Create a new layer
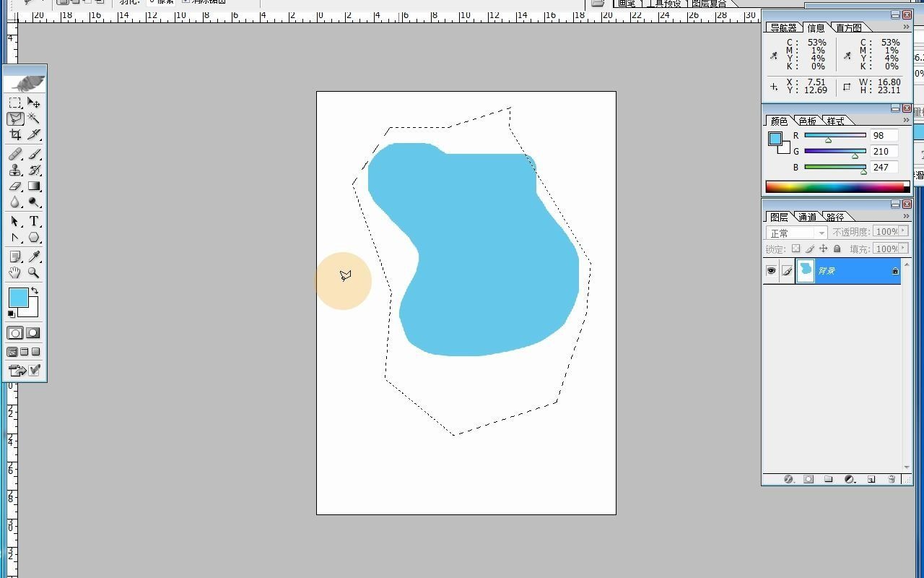 pos(871,479)
